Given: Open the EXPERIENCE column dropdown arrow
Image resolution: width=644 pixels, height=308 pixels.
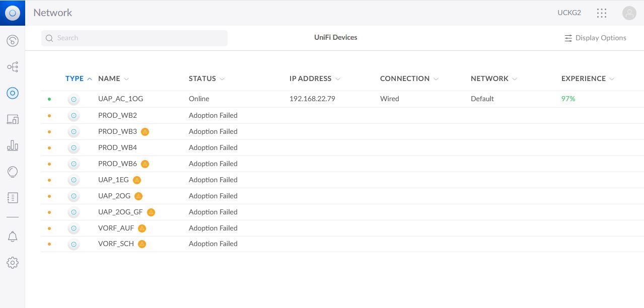Looking at the screenshot, I should coord(612,79).
